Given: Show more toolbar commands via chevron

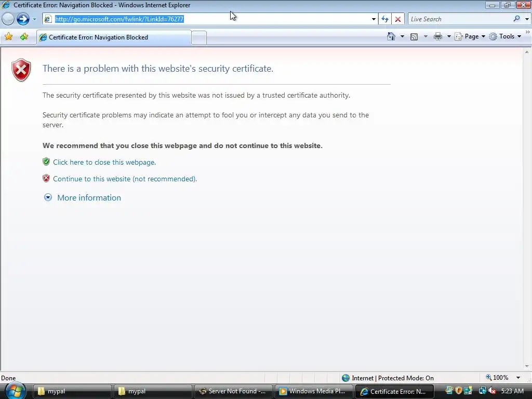Looking at the screenshot, I should (528, 32).
